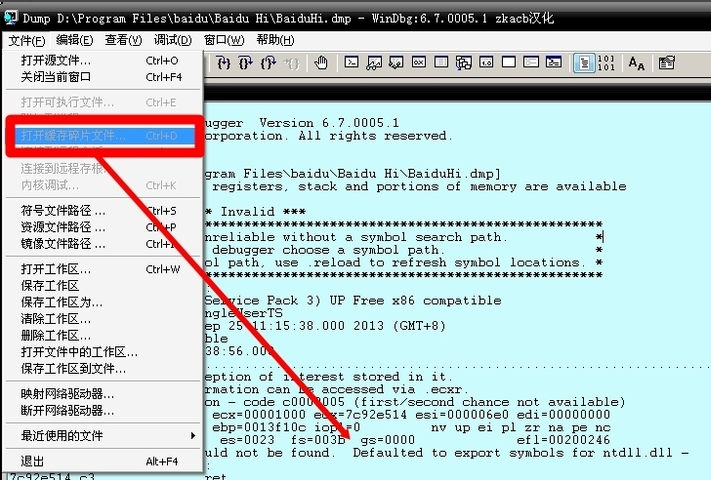Open the Registers window icon
This screenshot has width=711, height=480.
pos(419,62)
